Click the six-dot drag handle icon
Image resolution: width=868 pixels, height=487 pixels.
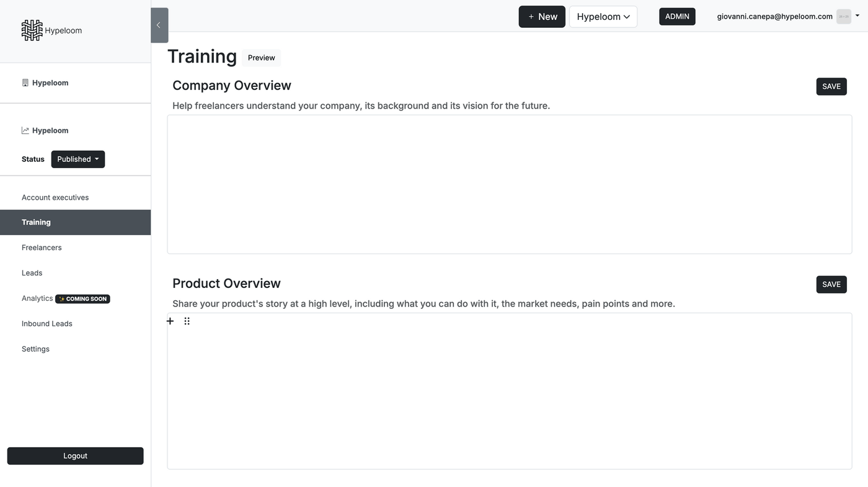pyautogui.click(x=187, y=321)
